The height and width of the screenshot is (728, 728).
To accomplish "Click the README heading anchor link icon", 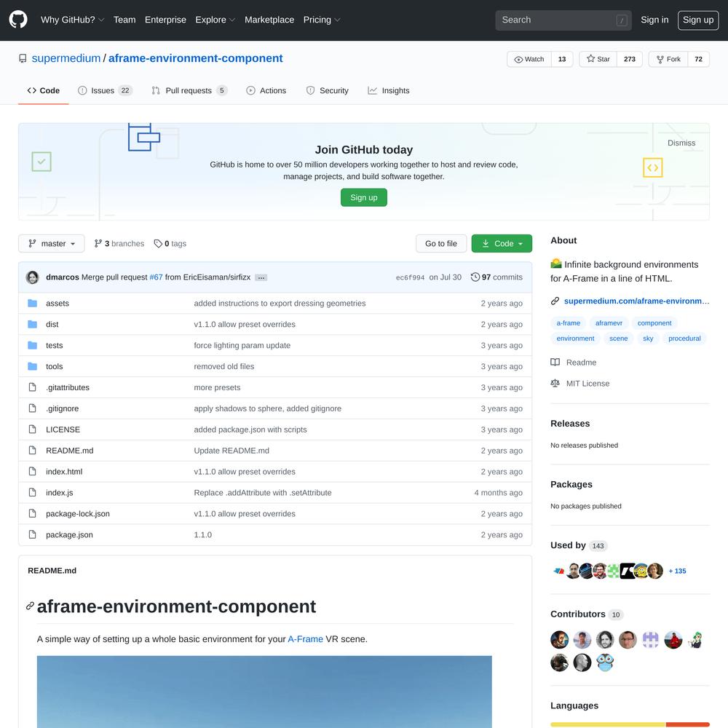I will point(30,606).
